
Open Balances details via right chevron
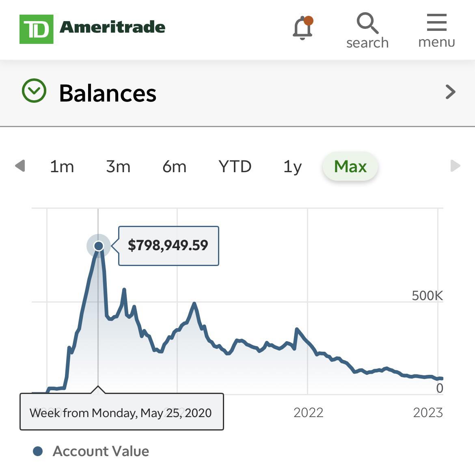click(450, 92)
